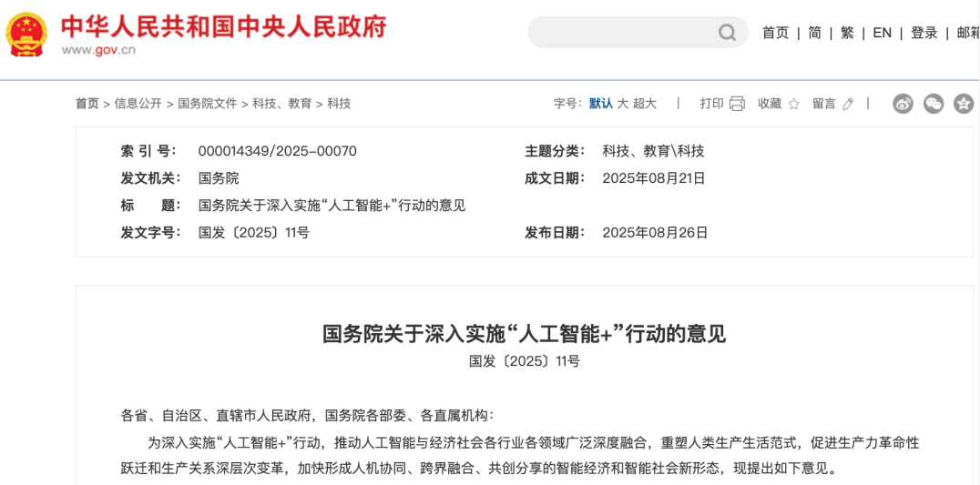Share to Weibo icon

(x=903, y=104)
